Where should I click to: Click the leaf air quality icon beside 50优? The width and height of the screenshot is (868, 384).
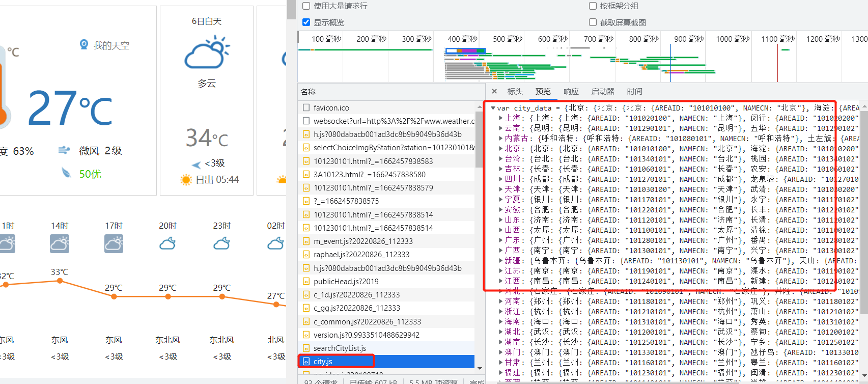tap(66, 173)
